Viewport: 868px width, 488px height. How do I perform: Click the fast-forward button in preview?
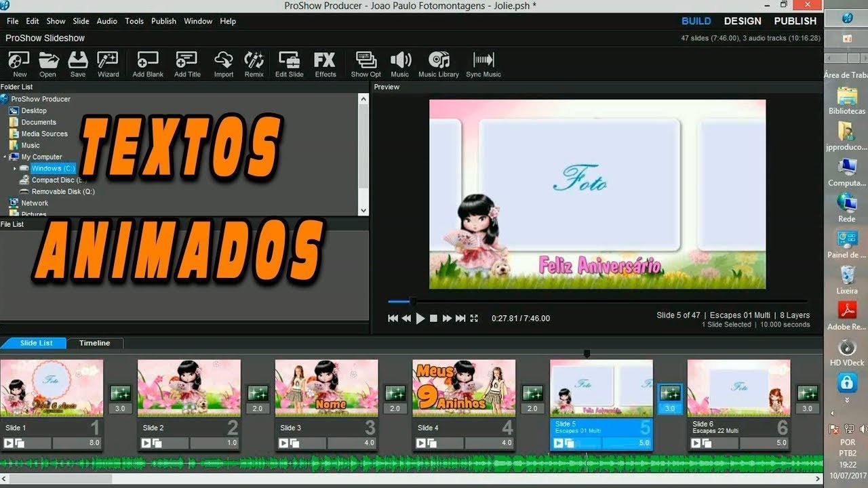tap(447, 318)
